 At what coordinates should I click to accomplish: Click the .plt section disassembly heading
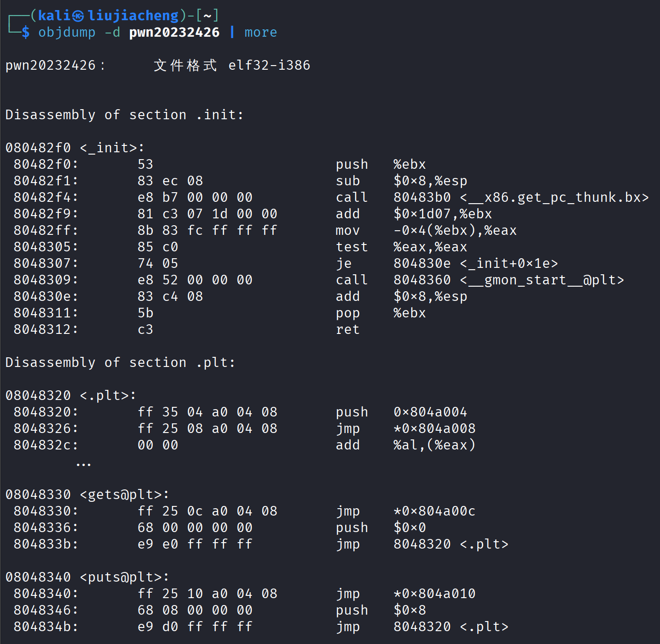(x=120, y=362)
